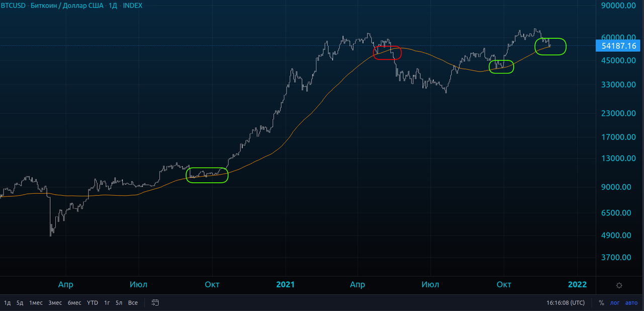Viewport: 644px width, 311px height.
Task: Select the 3мес time range
Action: click(x=55, y=303)
